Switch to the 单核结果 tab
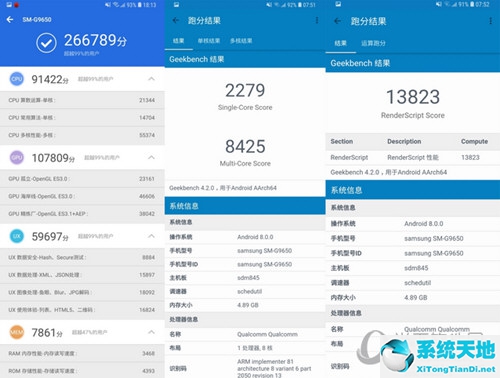 pos(209,41)
